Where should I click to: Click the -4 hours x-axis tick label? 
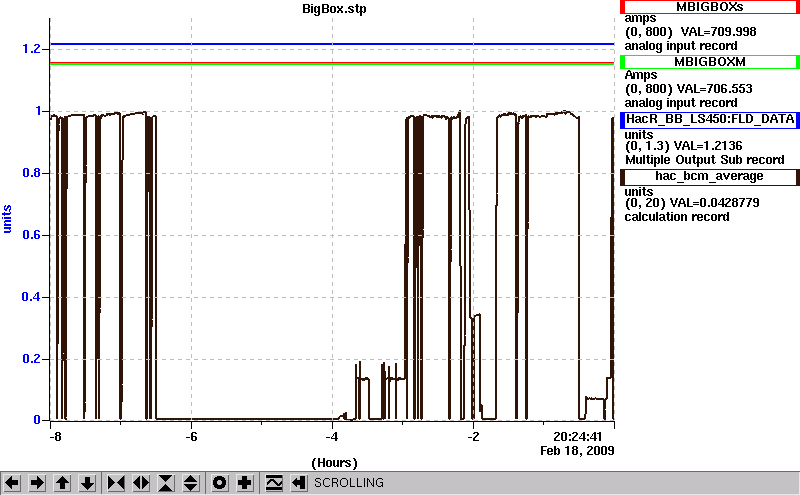tap(332, 437)
